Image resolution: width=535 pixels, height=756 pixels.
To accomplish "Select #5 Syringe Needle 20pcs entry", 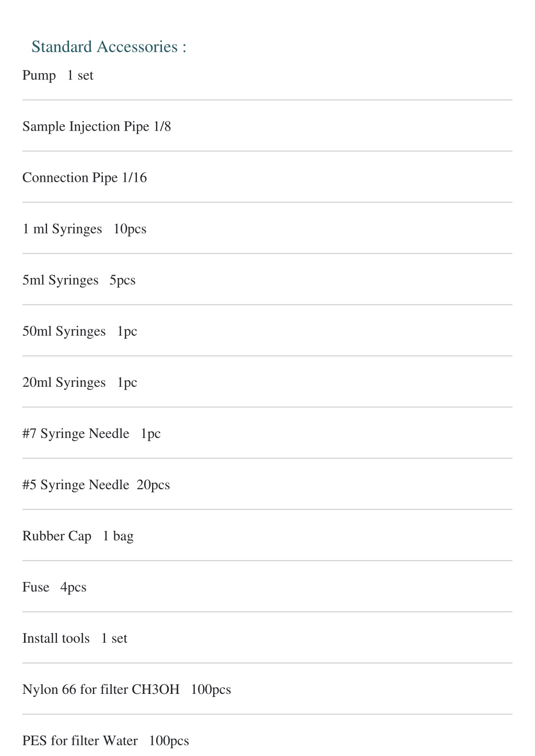I will (x=96, y=485).
